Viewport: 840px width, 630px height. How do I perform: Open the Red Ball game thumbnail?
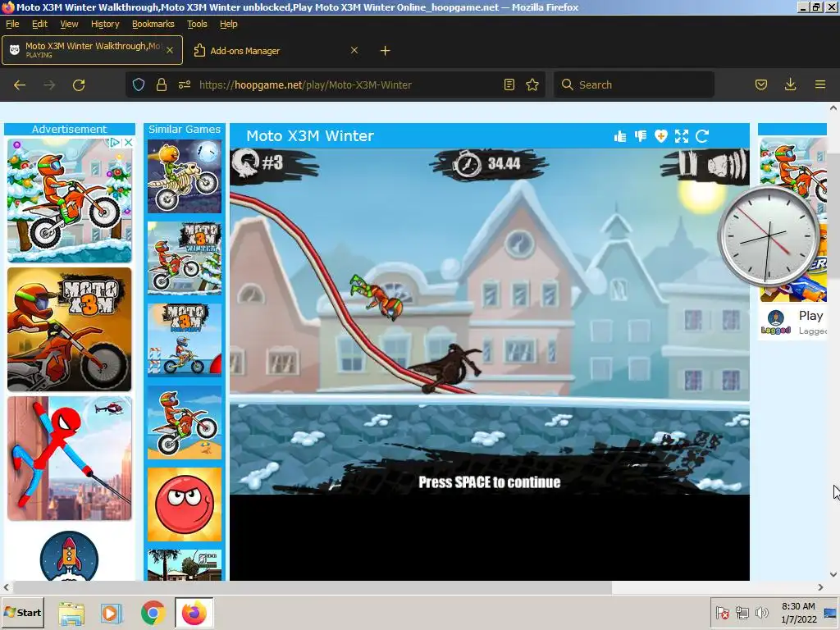[x=185, y=504]
